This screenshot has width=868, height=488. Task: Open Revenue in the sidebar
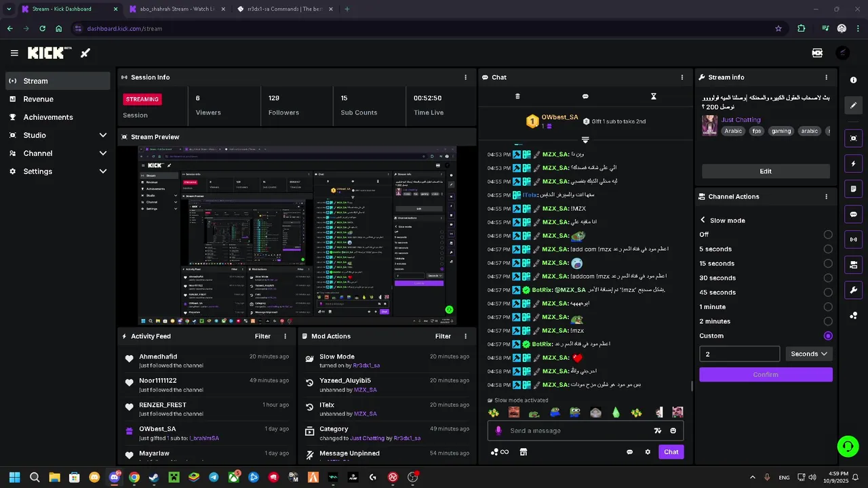coord(58,99)
